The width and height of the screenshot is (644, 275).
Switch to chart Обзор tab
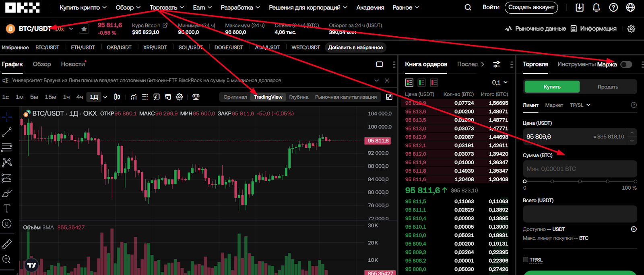pos(42,64)
